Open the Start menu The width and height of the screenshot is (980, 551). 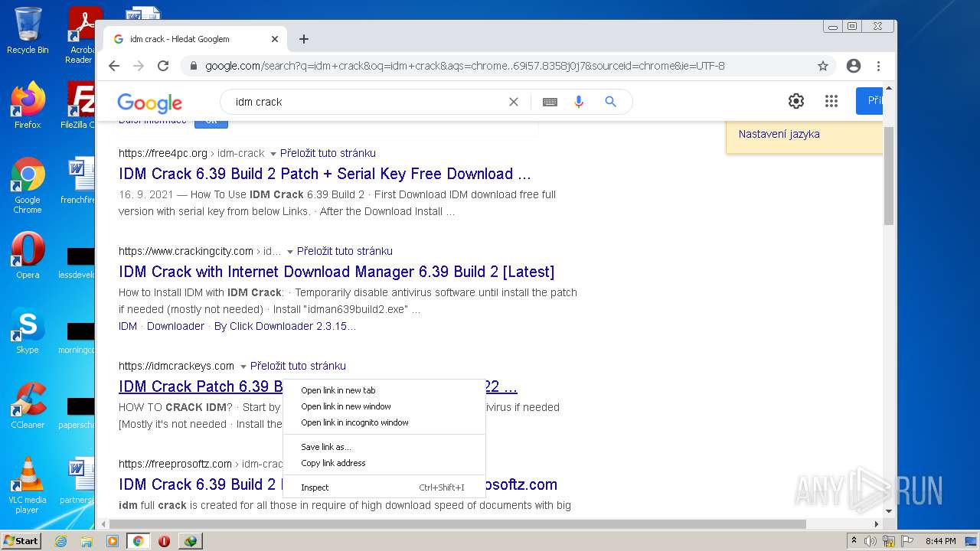21,541
